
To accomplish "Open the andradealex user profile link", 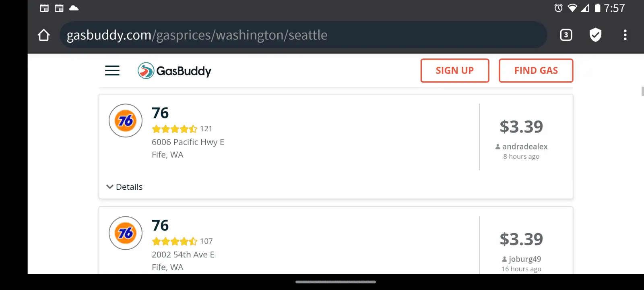I will pyautogui.click(x=524, y=147).
